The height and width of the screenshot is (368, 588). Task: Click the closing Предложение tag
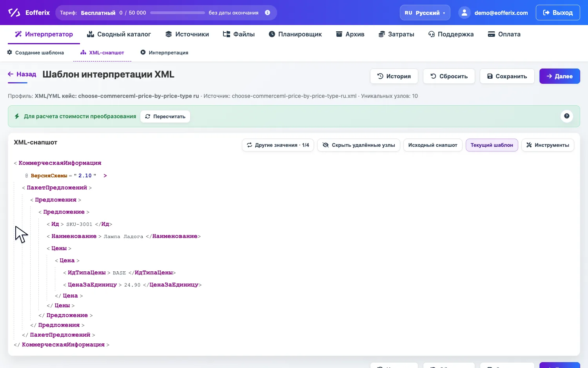(67, 315)
